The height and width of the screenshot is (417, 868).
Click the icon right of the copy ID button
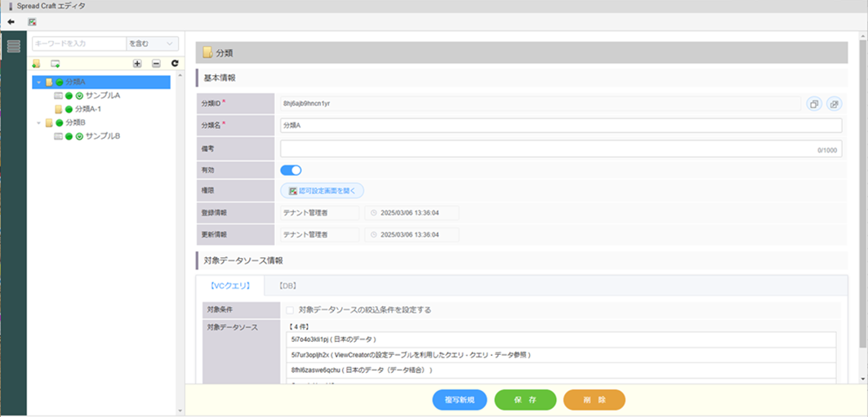tap(833, 104)
